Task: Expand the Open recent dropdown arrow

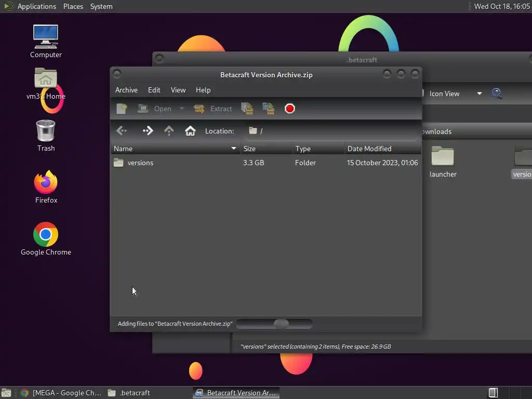Action: 182,109
